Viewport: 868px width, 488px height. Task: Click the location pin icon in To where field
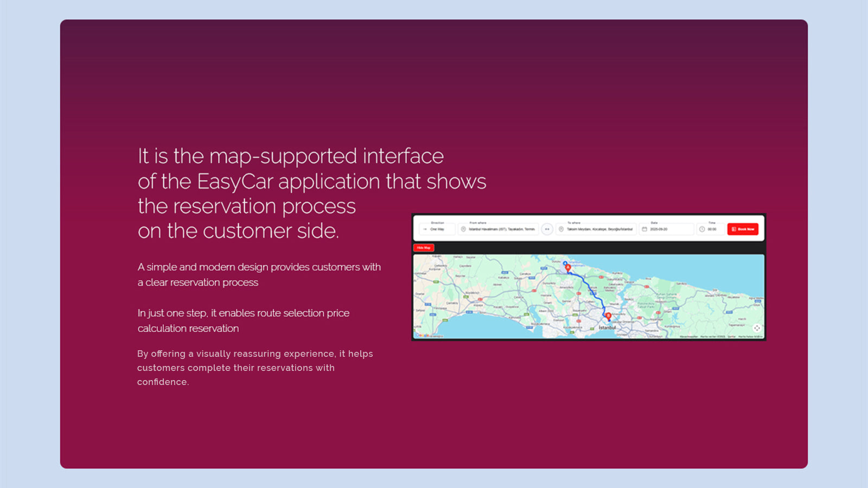(x=561, y=229)
